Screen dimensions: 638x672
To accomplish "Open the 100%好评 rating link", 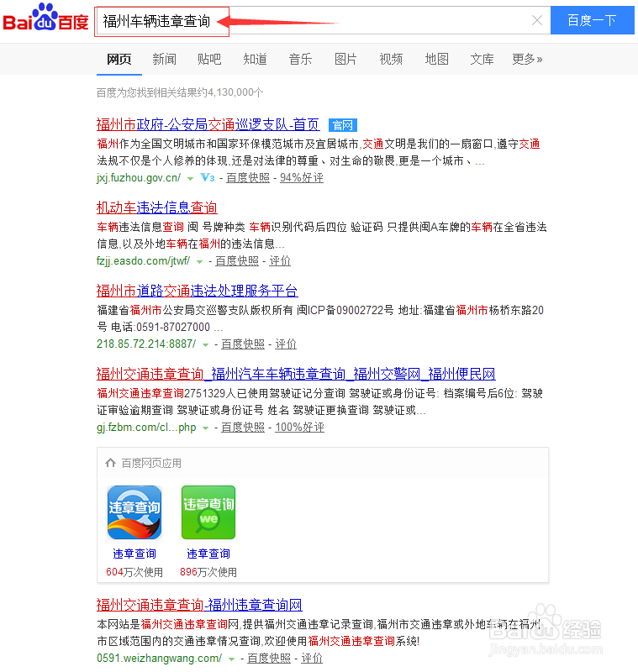I will coord(300,428).
